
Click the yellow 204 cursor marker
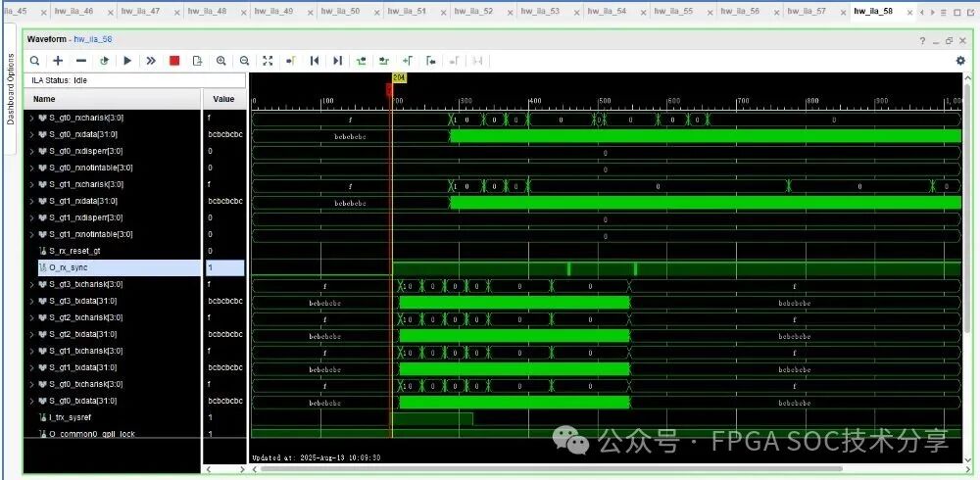click(x=399, y=77)
